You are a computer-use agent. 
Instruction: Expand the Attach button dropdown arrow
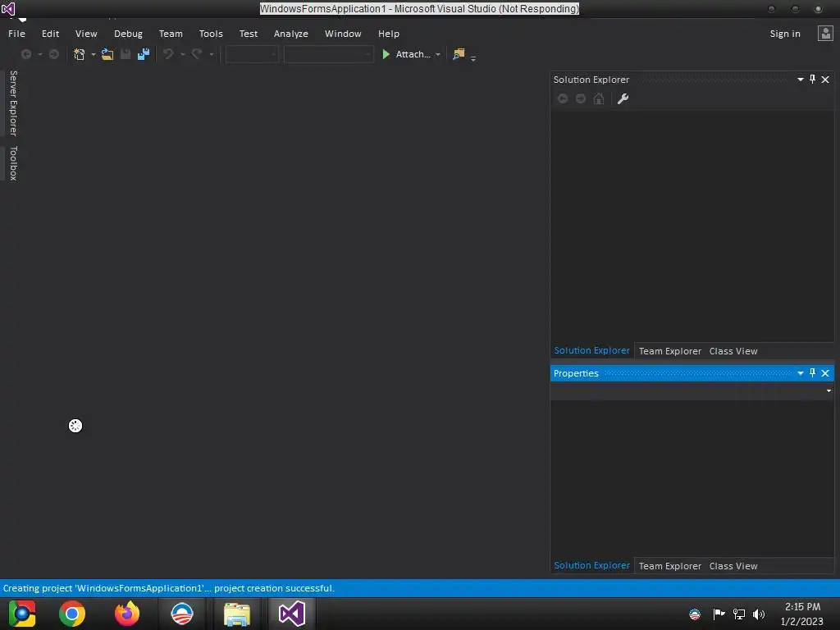click(x=438, y=55)
